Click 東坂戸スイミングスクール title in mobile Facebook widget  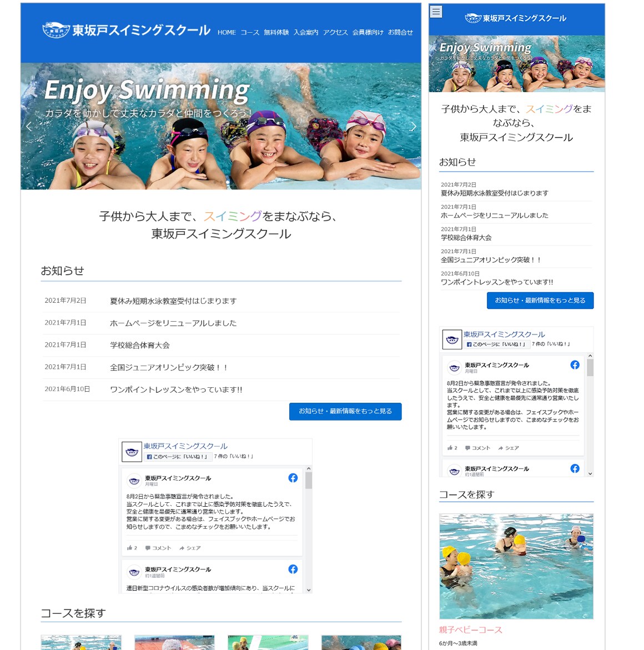click(x=504, y=334)
